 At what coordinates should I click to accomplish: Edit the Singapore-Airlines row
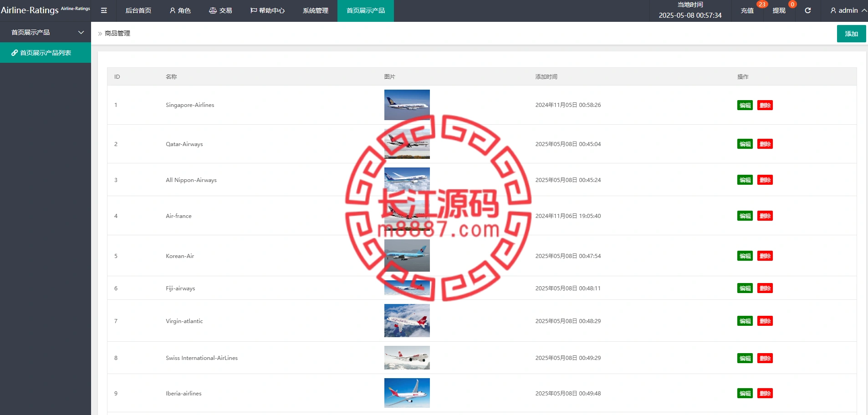[x=745, y=105]
